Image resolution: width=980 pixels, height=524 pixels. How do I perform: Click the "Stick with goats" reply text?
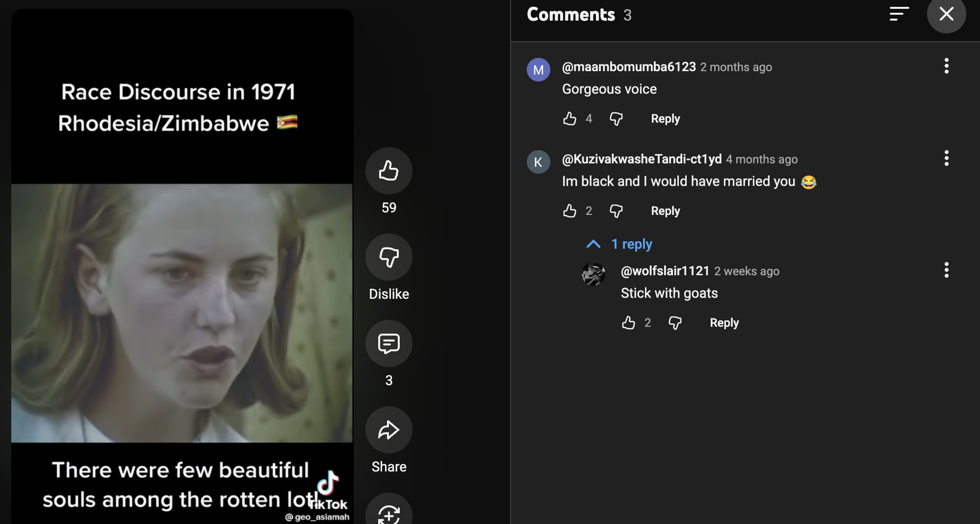[x=669, y=293]
